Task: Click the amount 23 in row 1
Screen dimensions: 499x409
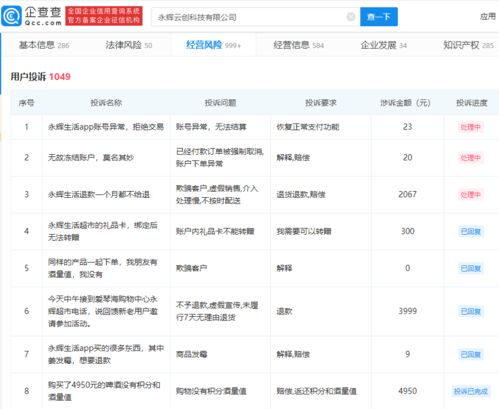Action: (x=407, y=127)
